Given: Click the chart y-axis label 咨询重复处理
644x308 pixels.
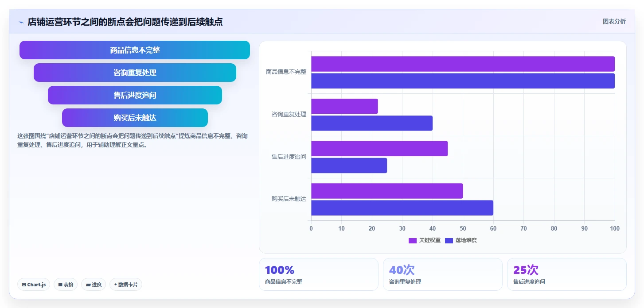Looking at the screenshot, I should (x=289, y=114).
